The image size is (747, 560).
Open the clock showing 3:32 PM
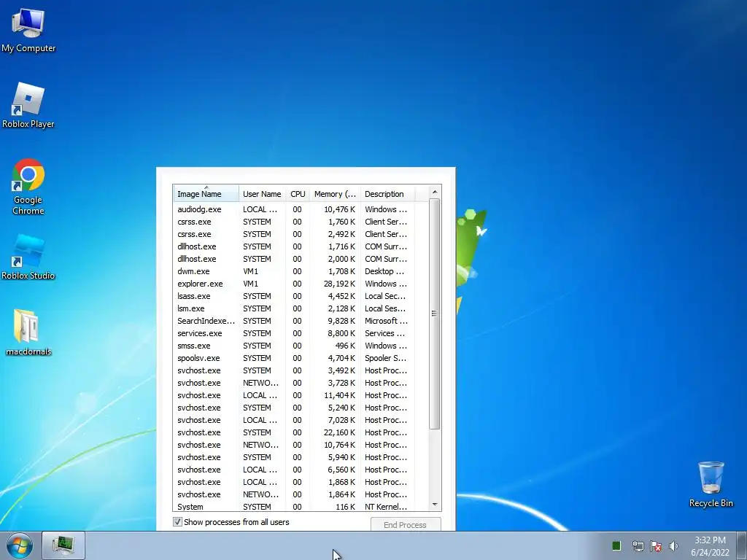710,546
